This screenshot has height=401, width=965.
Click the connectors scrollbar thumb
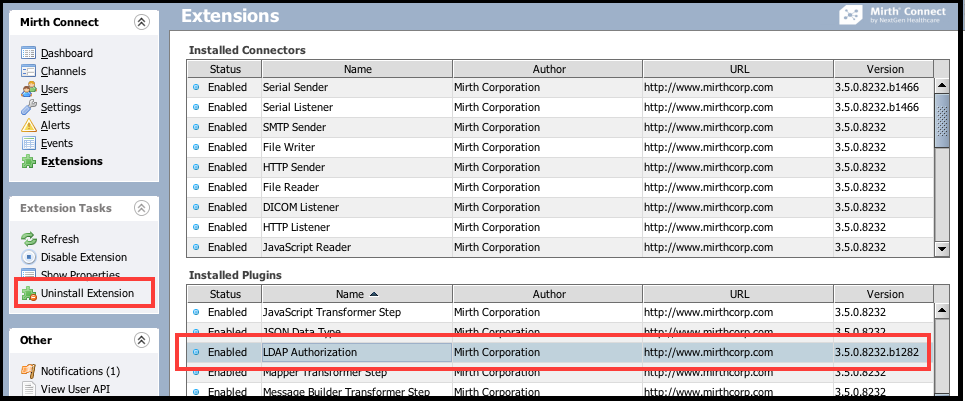pyautogui.click(x=942, y=121)
